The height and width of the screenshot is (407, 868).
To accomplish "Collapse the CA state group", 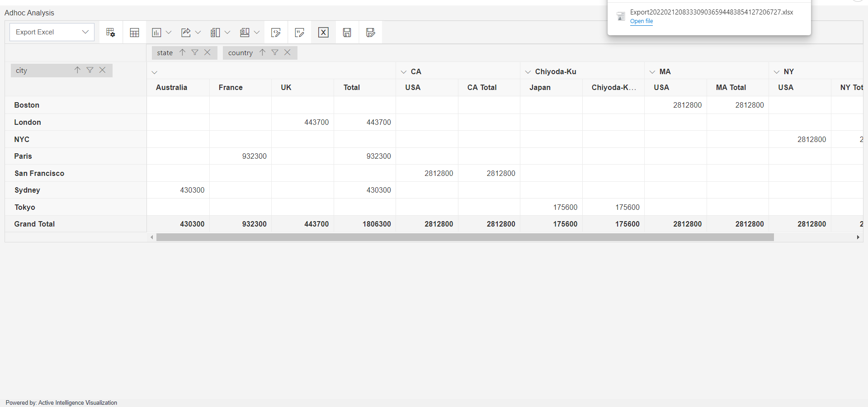I will 404,72.
